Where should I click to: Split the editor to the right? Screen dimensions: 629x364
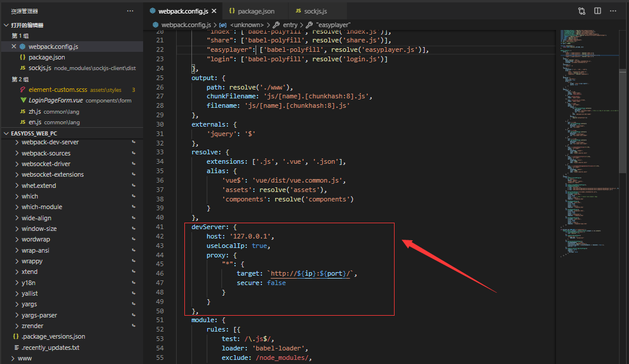(x=597, y=11)
